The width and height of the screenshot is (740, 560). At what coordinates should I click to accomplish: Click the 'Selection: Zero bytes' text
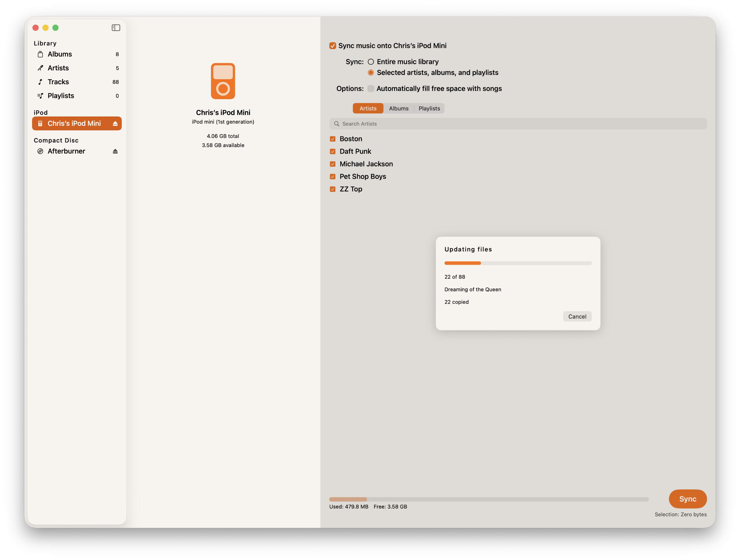click(x=681, y=515)
